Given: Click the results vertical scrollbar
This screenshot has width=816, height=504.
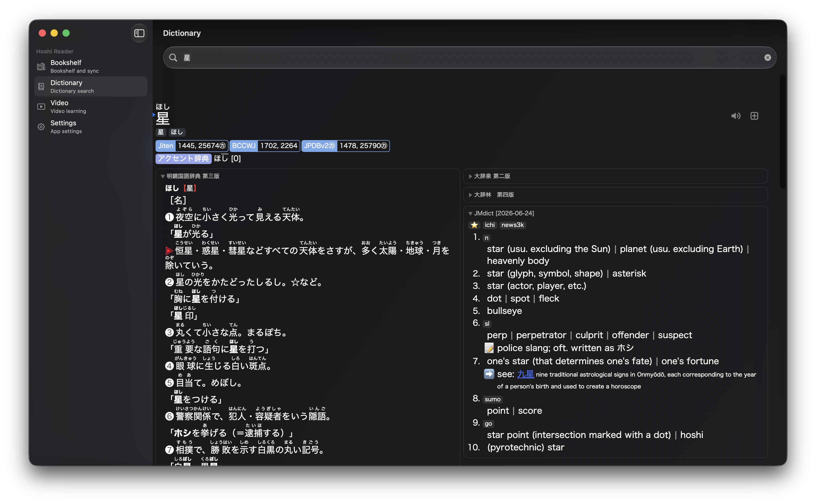Looking at the screenshot, I should (783, 132).
